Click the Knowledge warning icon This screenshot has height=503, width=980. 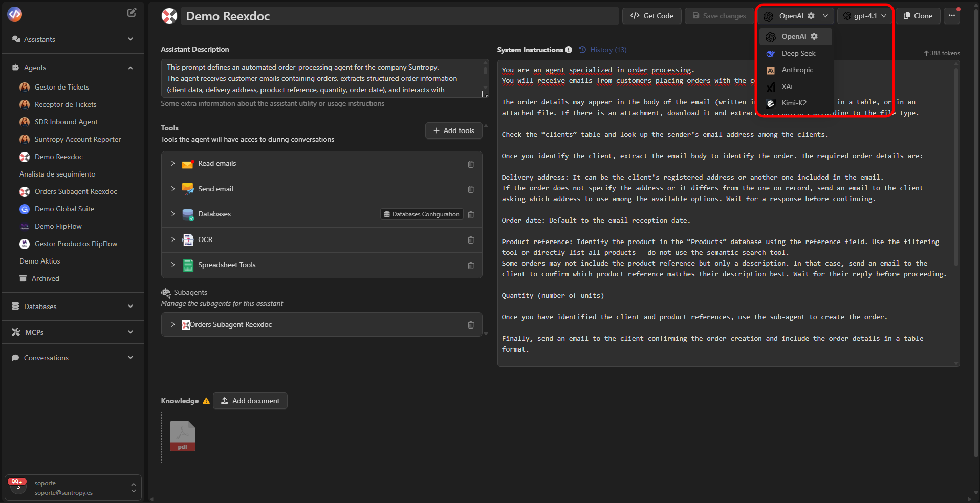pyautogui.click(x=206, y=401)
